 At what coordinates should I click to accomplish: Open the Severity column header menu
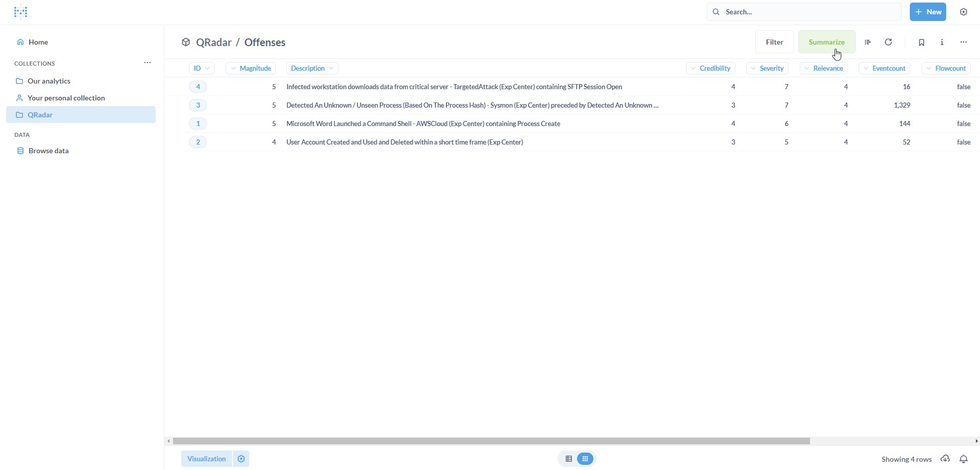coord(767,68)
